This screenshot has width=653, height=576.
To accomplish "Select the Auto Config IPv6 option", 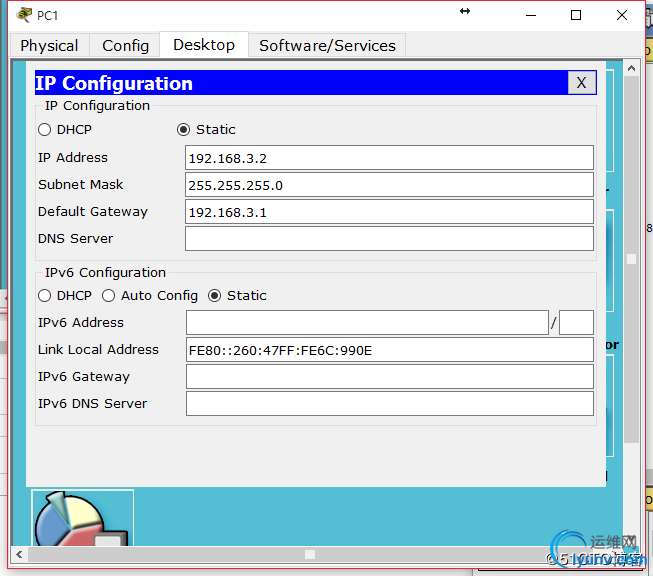I will coord(109,296).
